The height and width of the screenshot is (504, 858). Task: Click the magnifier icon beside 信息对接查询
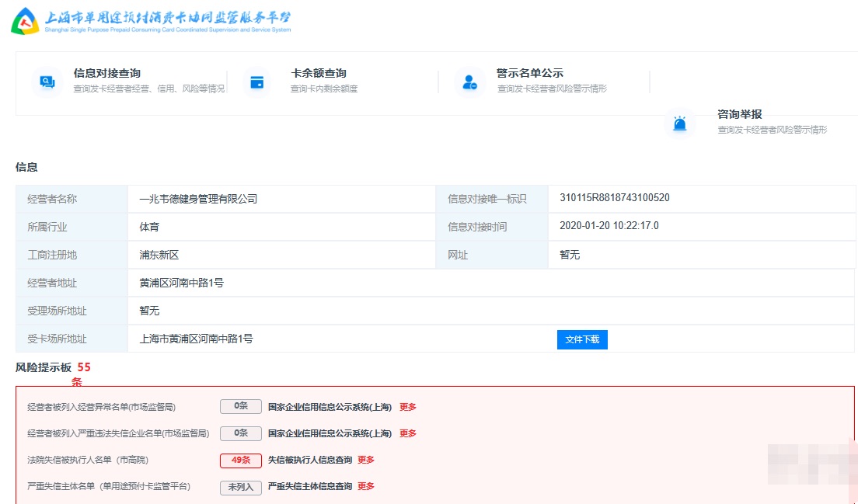46,81
